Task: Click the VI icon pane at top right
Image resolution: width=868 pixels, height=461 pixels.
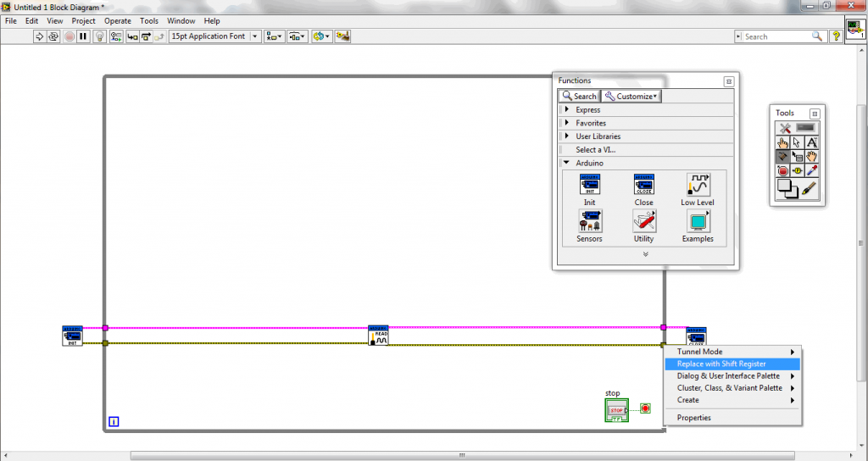Action: coord(856,29)
